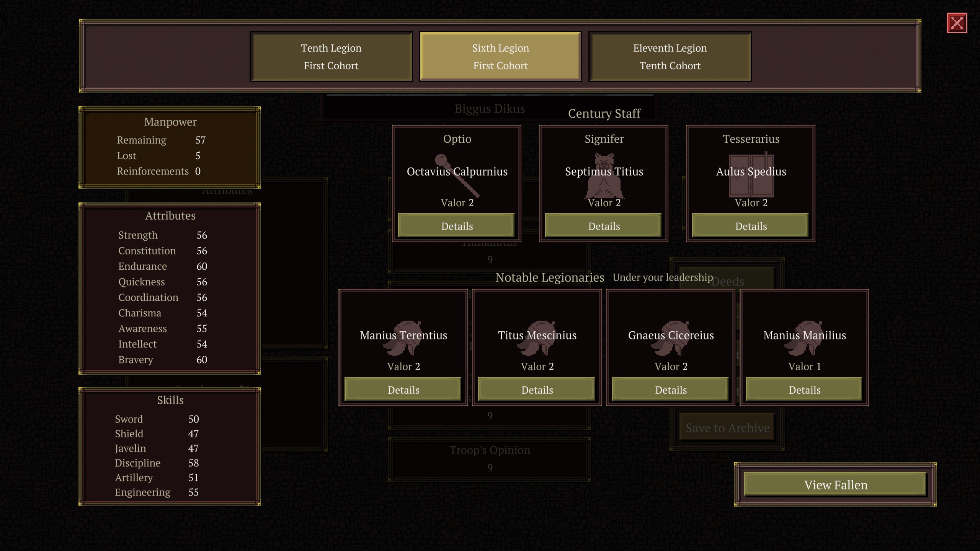Click Gnaeus Cicereius helmet icon
This screenshot has height=551, width=980.
671,338
